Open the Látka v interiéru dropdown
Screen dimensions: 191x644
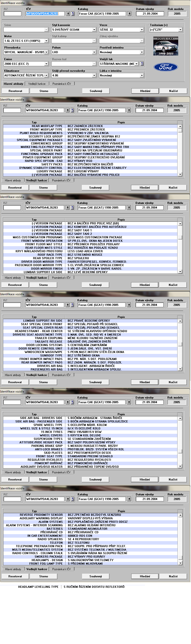pos(142,75)
